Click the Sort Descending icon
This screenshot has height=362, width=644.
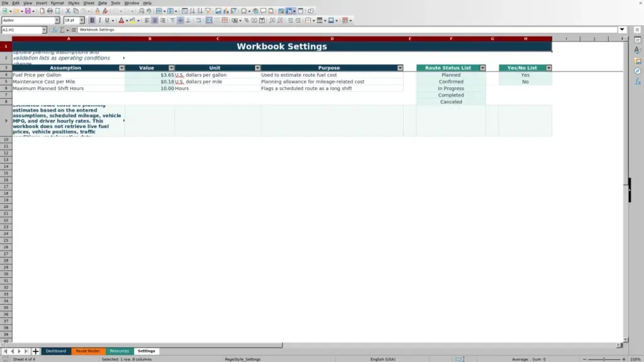tap(200, 11)
